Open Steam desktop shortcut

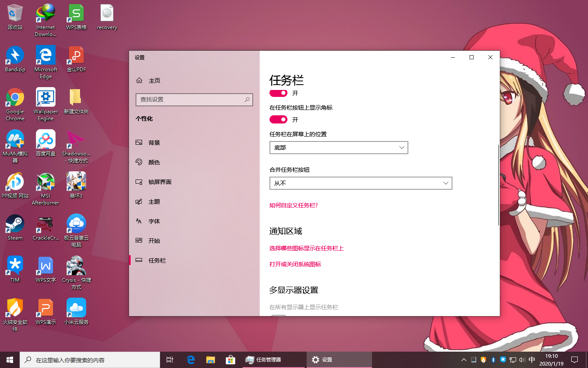tap(15, 227)
